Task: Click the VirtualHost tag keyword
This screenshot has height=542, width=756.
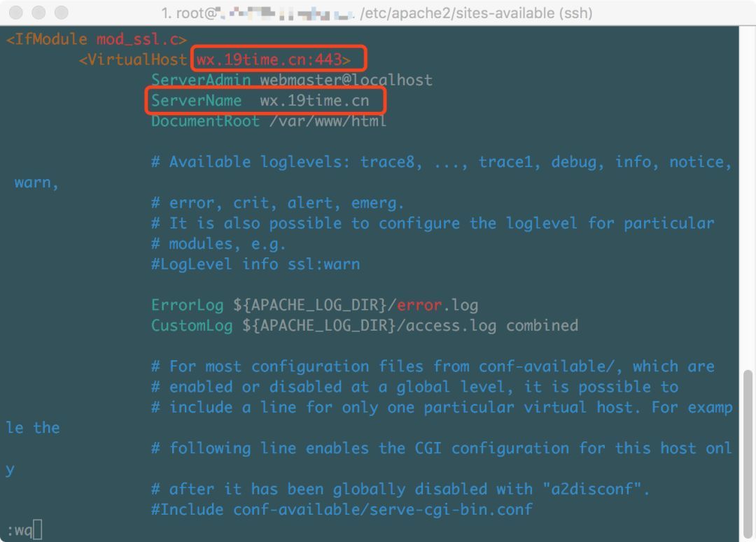Action: tap(133, 59)
